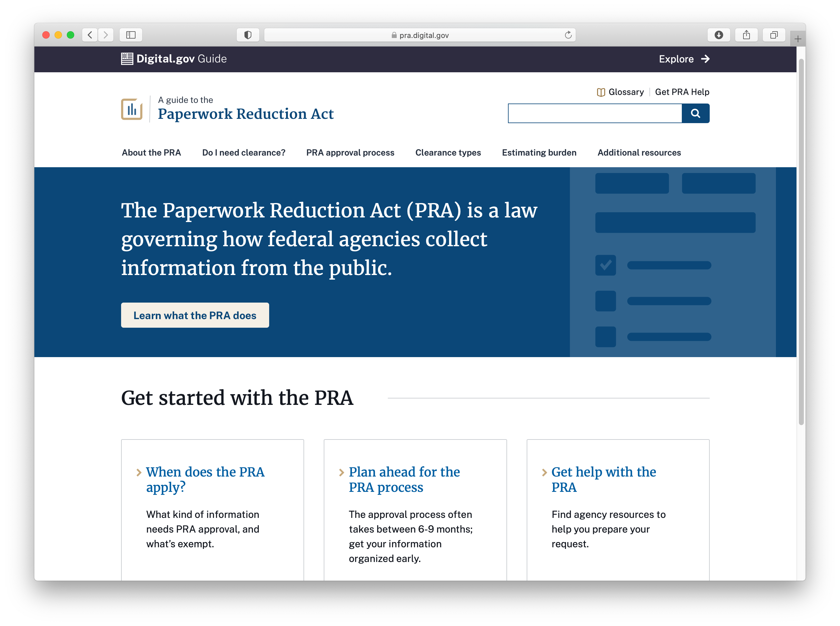Open a new tab with the plus button

(797, 38)
